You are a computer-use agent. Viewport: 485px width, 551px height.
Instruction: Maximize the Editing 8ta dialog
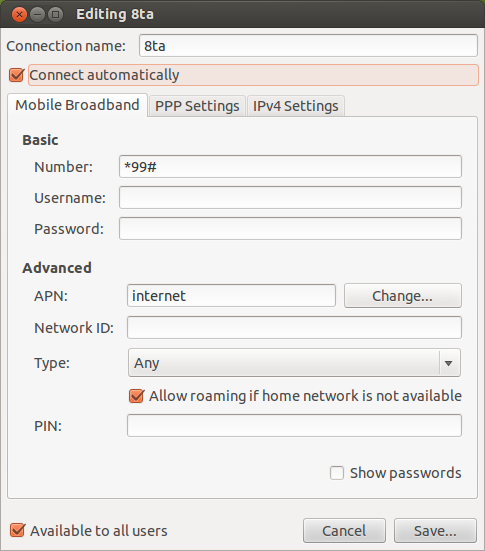(x=55, y=15)
